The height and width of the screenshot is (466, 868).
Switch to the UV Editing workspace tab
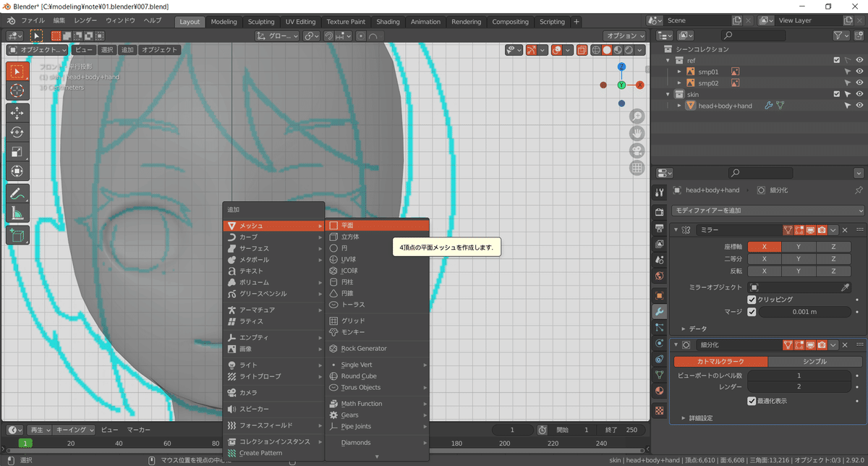pos(300,22)
